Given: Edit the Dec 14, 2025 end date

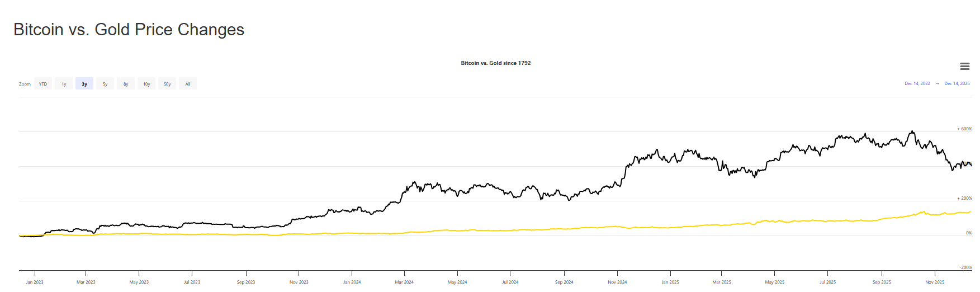Looking at the screenshot, I should pos(957,84).
